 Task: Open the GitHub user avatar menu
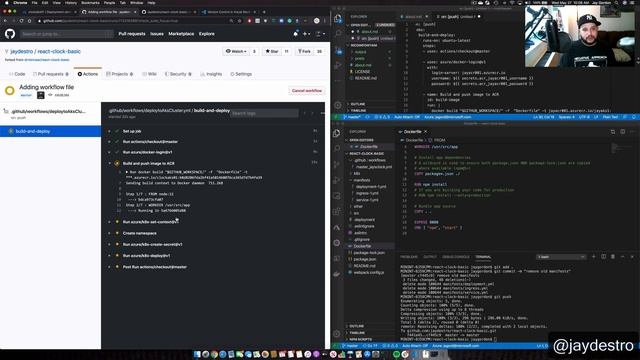pos(320,34)
